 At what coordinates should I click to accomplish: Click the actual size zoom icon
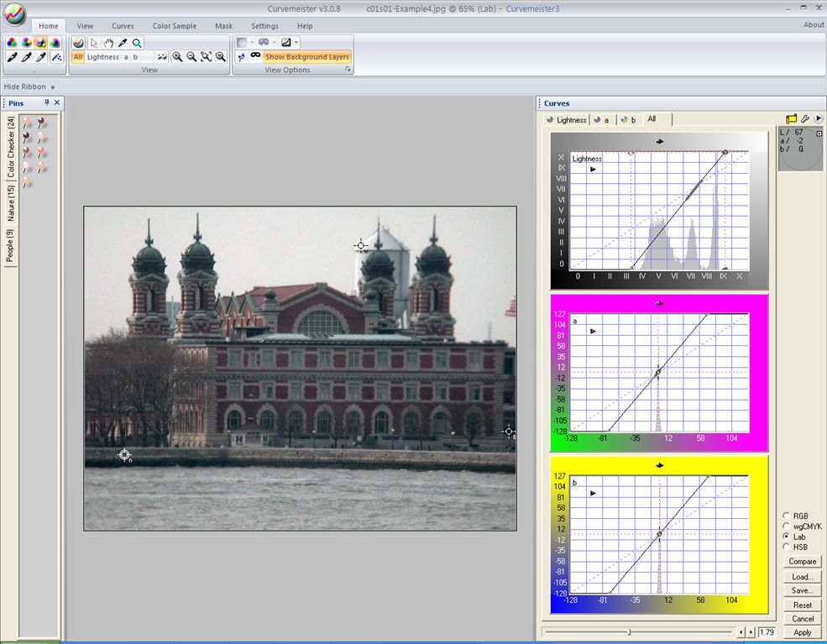point(221,56)
